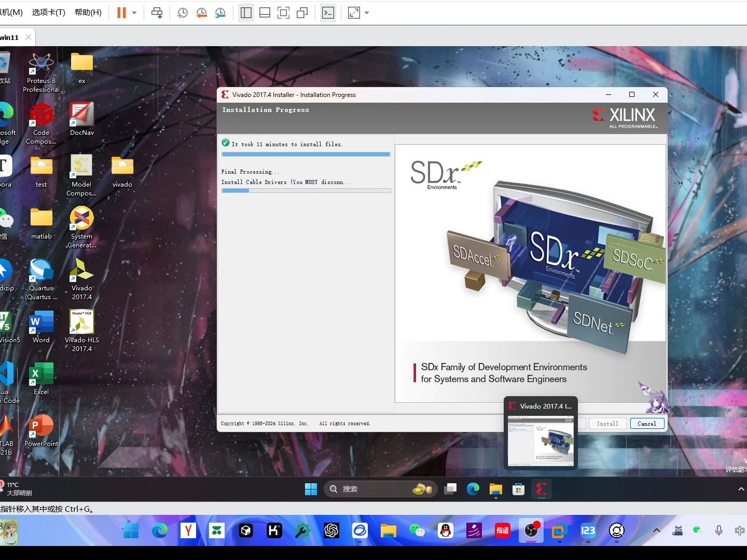Click Cancel in Vivado installer
This screenshot has height=560, width=747.
pyautogui.click(x=647, y=424)
